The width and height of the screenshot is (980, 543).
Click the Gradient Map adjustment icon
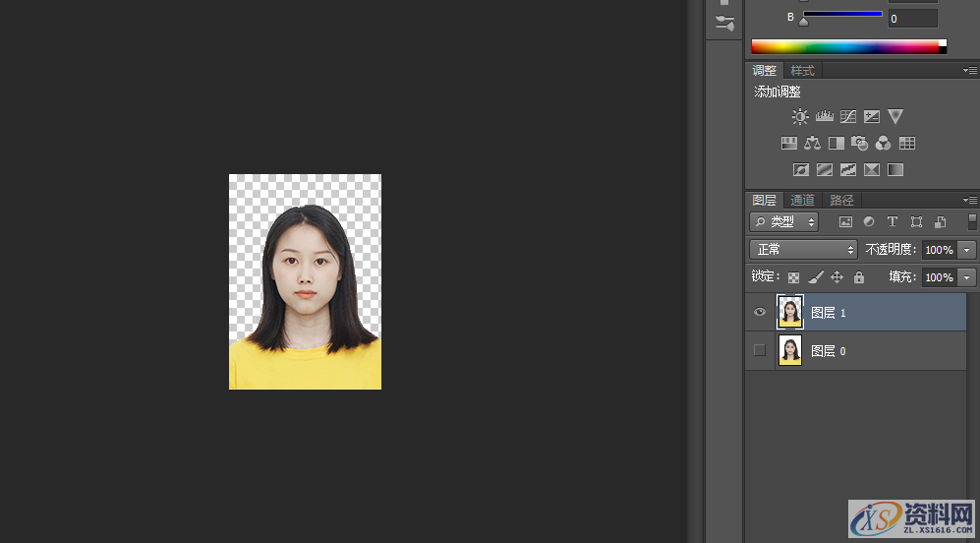tap(894, 170)
